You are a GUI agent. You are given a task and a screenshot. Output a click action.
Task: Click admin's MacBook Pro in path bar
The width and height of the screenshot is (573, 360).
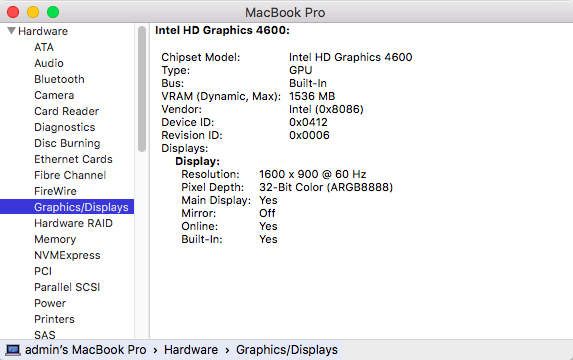[86, 350]
